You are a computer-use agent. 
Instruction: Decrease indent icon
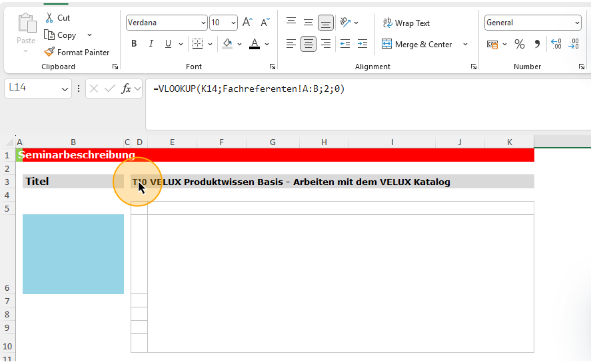(345, 44)
